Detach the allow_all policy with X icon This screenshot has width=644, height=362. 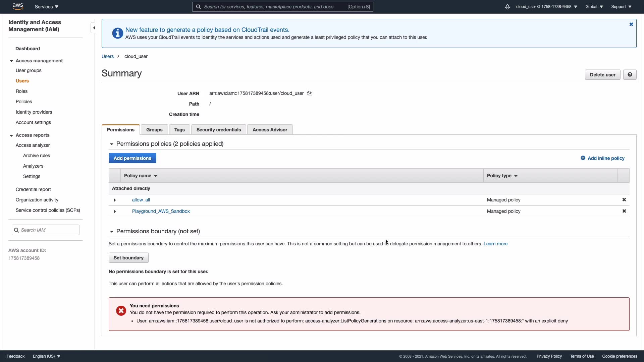(624, 200)
